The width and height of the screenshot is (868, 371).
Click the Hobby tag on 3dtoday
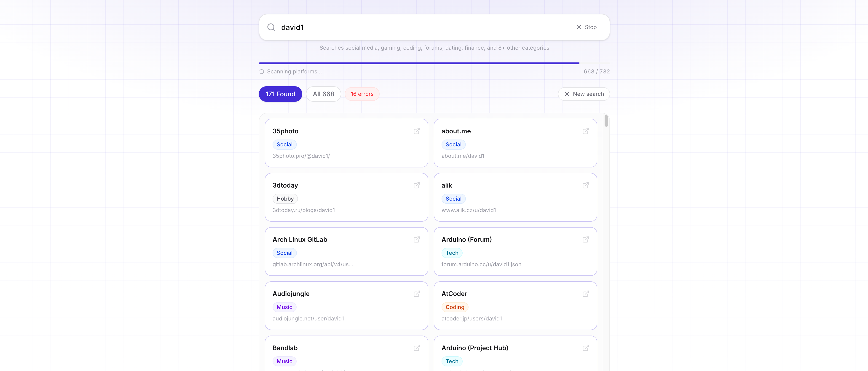tap(285, 199)
